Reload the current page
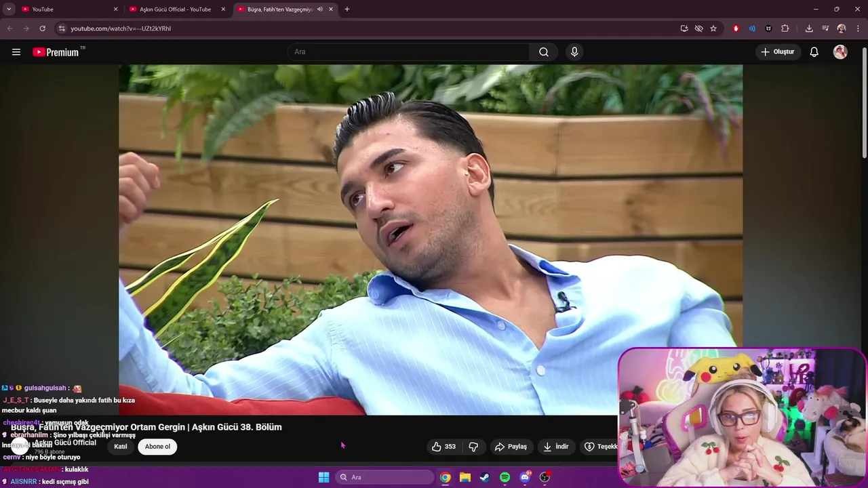The image size is (868, 488). pyautogui.click(x=43, y=28)
